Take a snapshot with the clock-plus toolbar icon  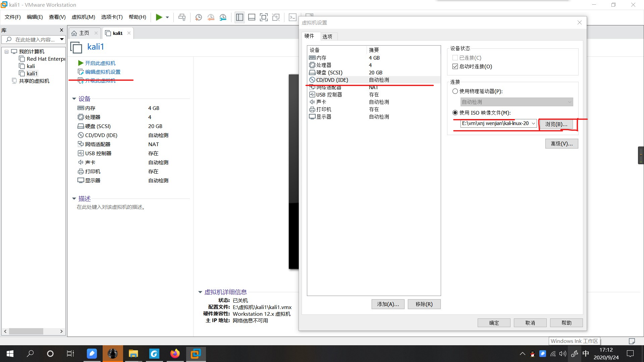(x=199, y=17)
